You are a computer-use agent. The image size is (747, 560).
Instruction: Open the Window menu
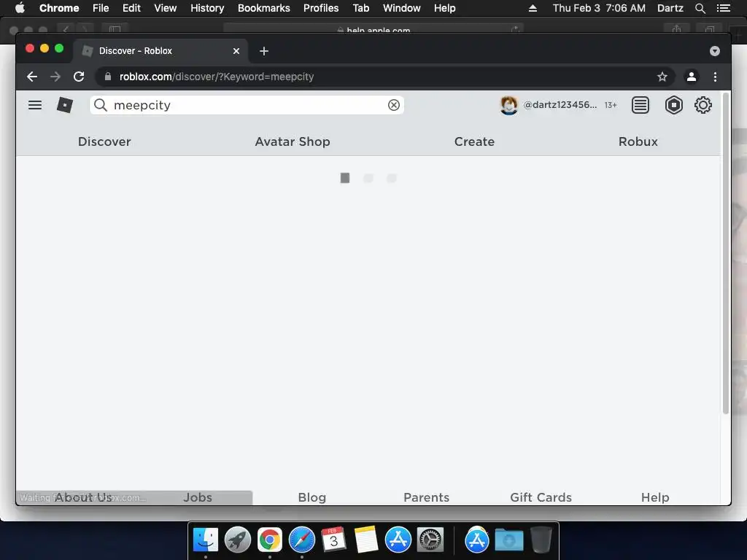(402, 8)
